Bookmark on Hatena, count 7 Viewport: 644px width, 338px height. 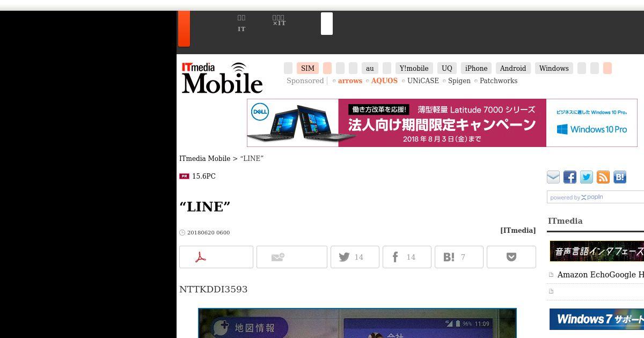pyautogui.click(x=459, y=257)
